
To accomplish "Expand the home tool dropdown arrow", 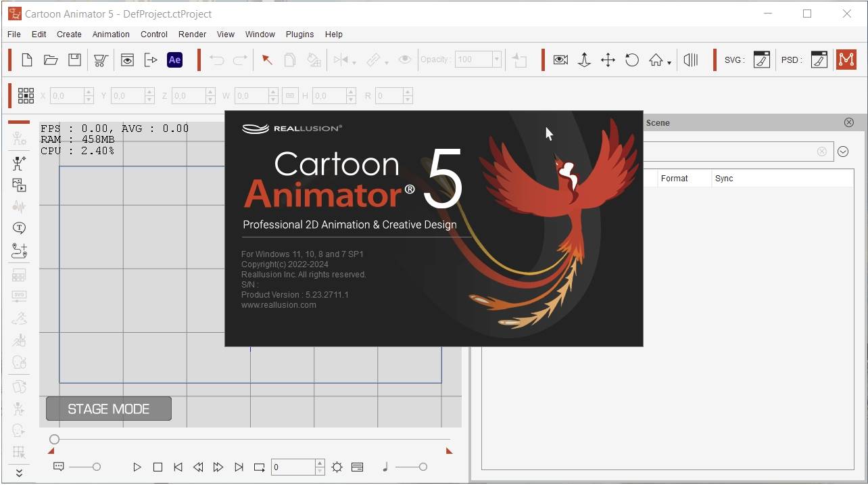I will click(669, 62).
